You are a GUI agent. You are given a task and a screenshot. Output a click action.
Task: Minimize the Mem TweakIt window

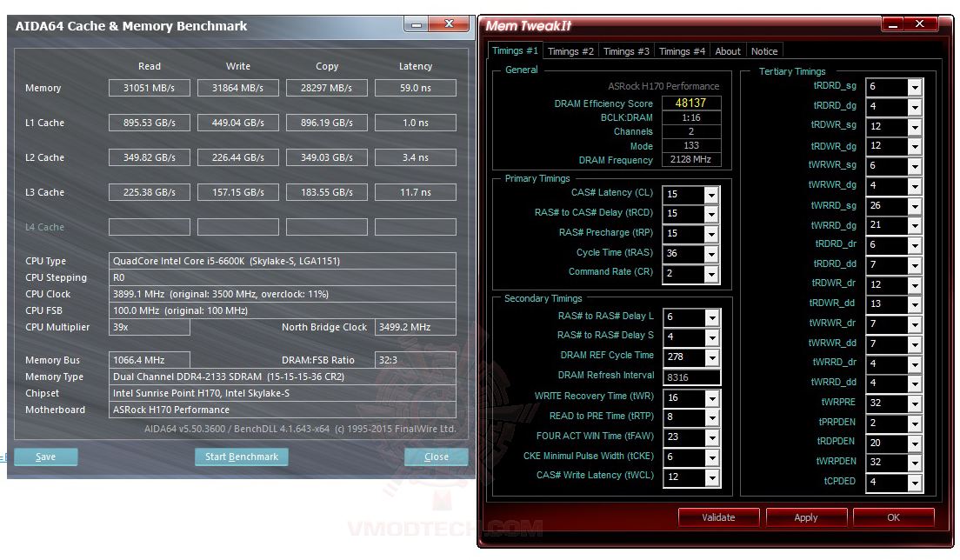[x=893, y=25]
